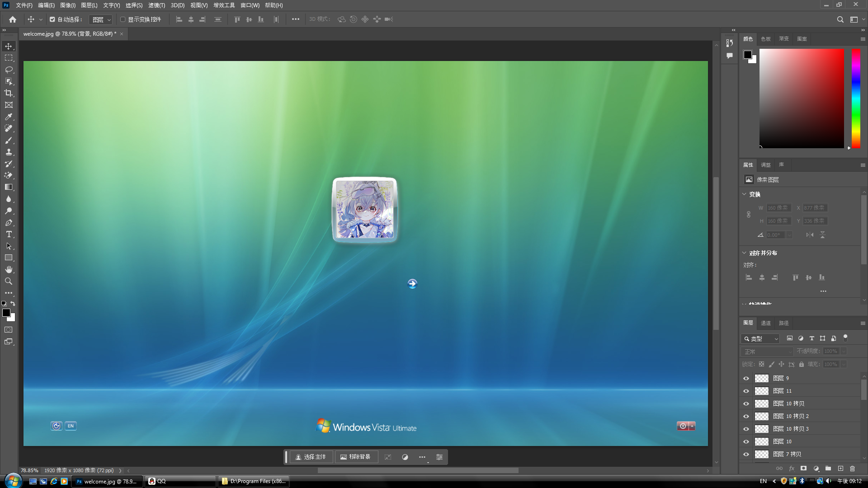
Task: Click the create new layer icon
Action: click(840, 469)
